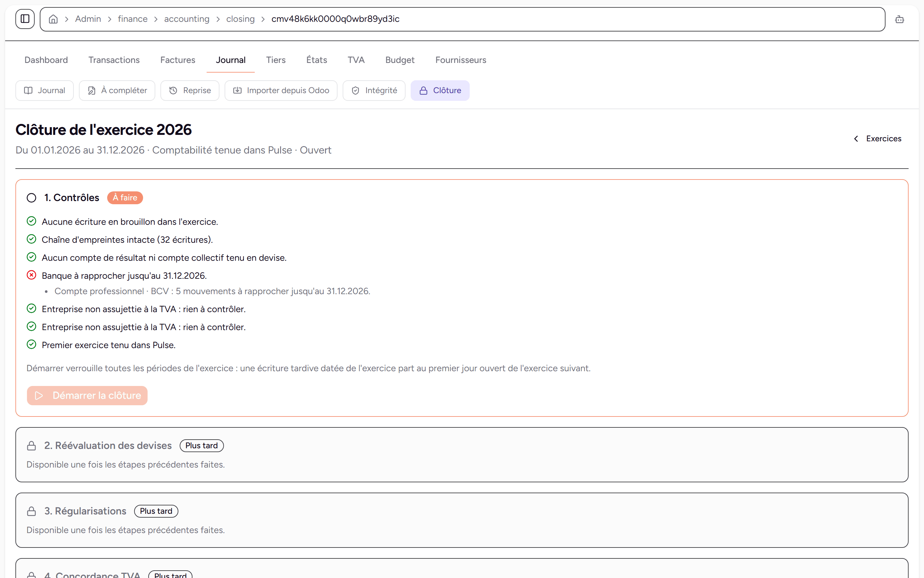Toggle the sidebar panel icon
Viewport: 924px width, 578px height.
point(25,19)
